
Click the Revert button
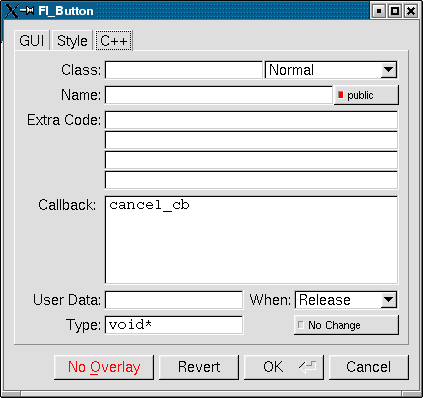tap(199, 367)
